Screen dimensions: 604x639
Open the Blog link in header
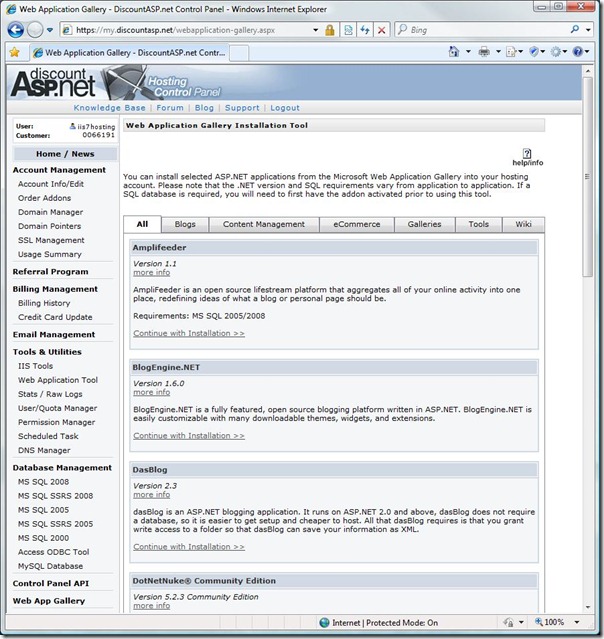[204, 108]
